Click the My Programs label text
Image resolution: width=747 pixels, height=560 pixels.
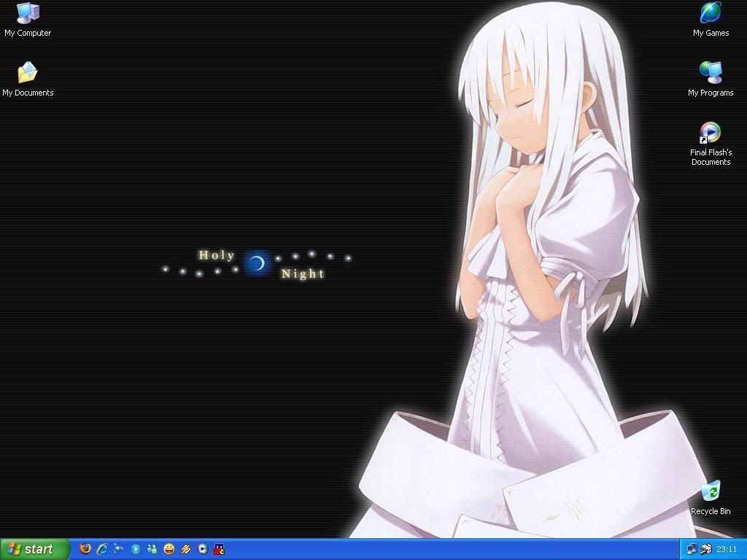click(x=711, y=93)
